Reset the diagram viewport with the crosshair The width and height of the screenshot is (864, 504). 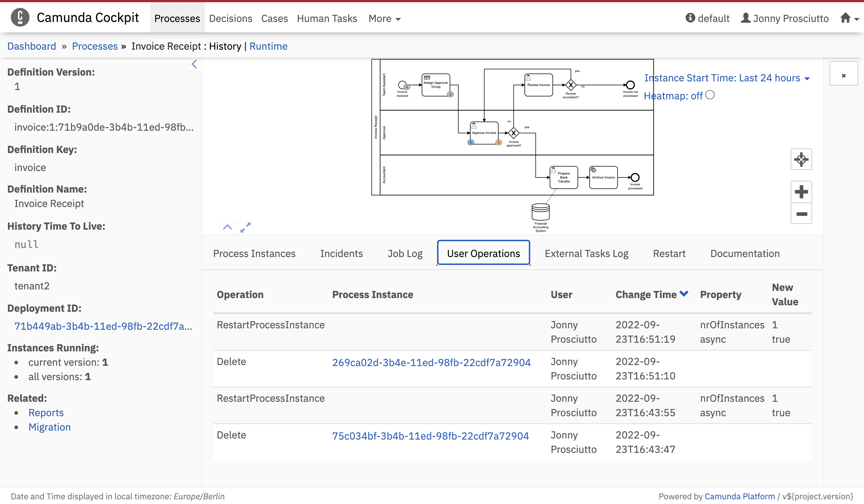point(801,159)
